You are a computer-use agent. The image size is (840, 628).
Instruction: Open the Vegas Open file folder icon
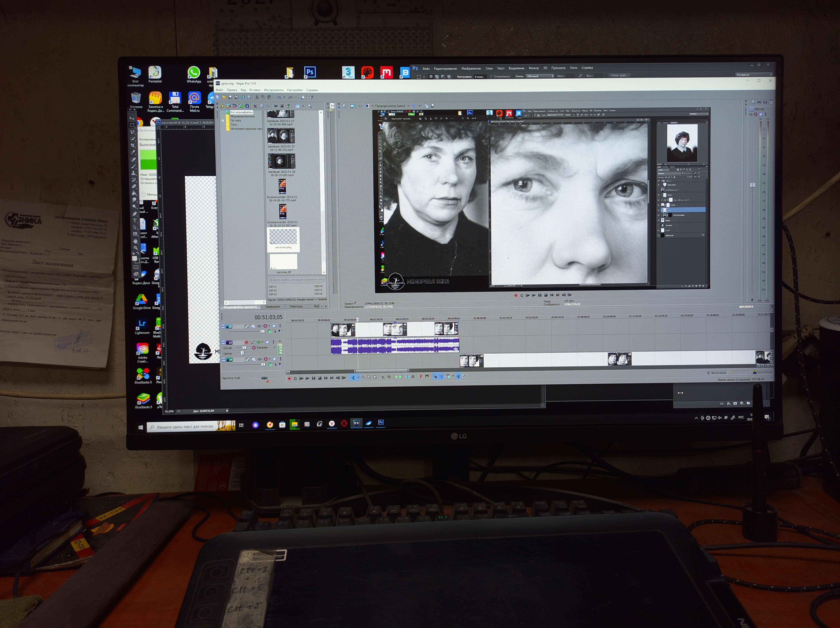tap(224, 97)
